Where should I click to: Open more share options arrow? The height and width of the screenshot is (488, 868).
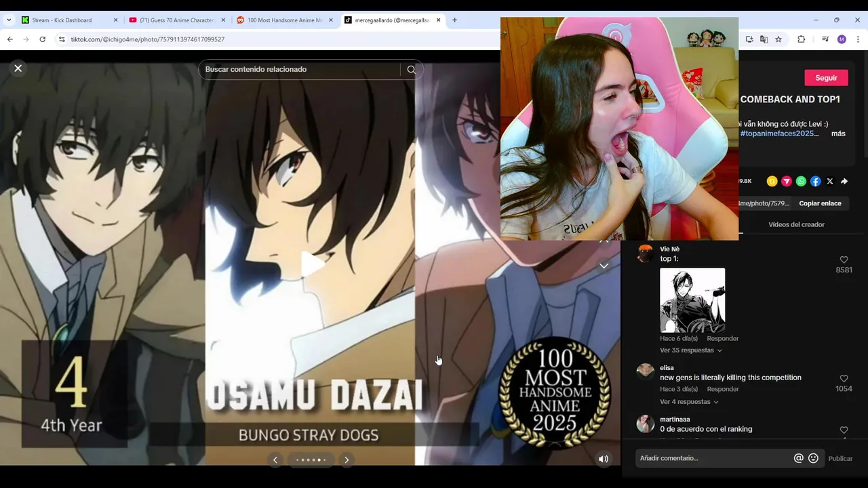844,181
